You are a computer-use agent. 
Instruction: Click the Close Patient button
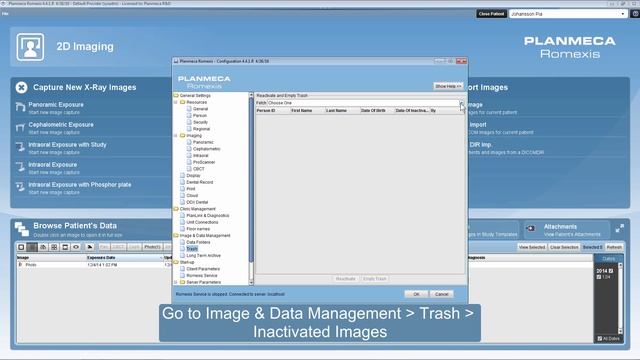tap(491, 14)
